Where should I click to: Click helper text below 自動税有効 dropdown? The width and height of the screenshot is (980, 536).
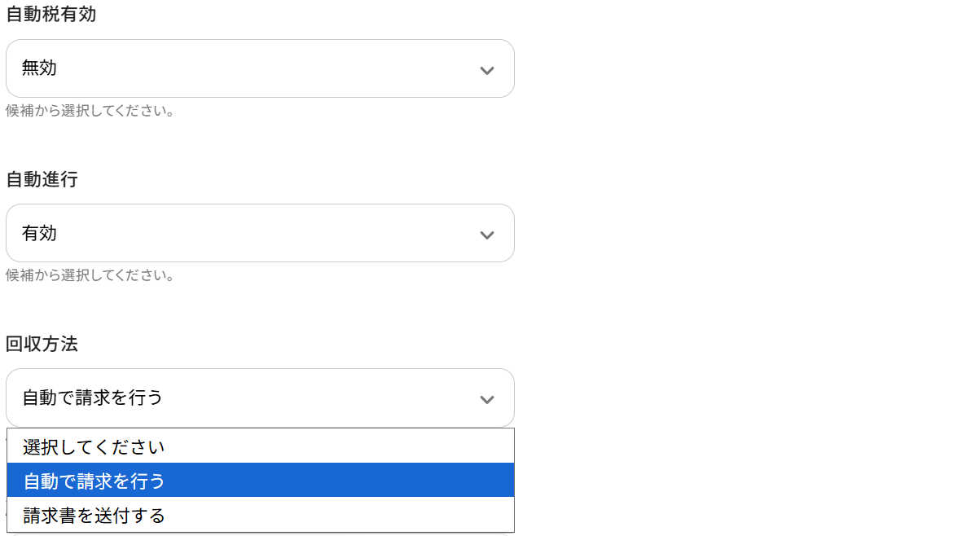click(x=90, y=111)
